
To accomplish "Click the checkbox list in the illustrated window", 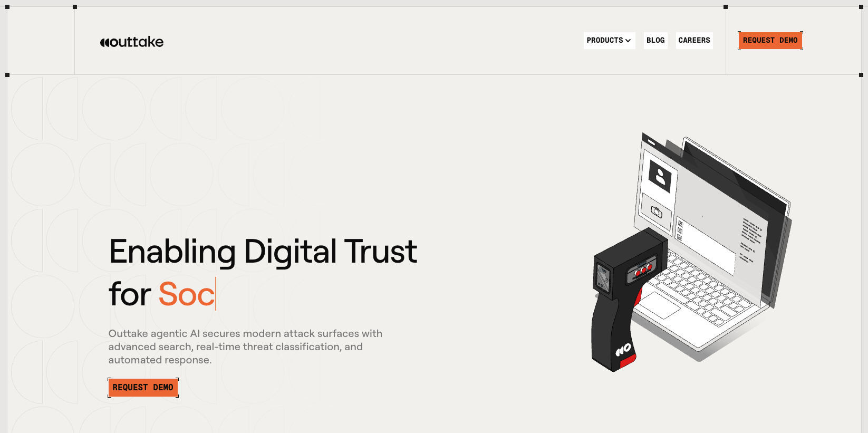I will click(680, 230).
